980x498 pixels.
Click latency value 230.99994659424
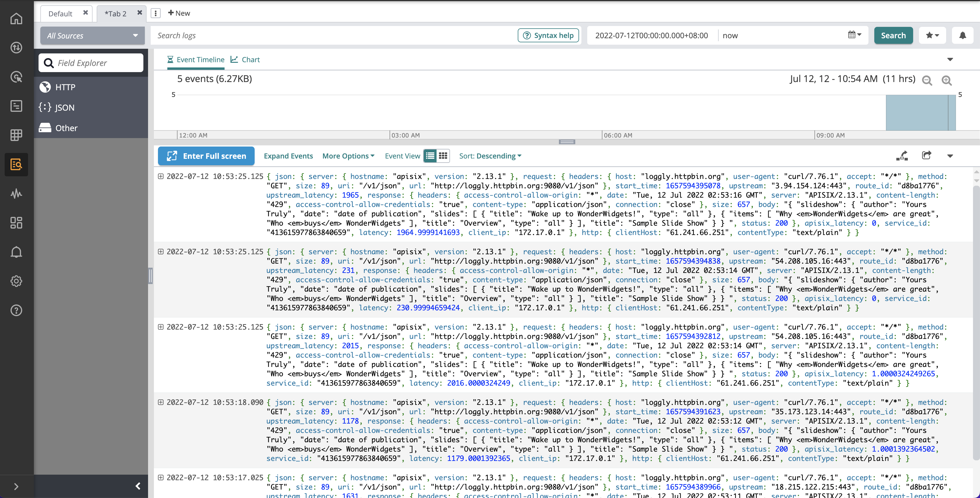point(428,308)
